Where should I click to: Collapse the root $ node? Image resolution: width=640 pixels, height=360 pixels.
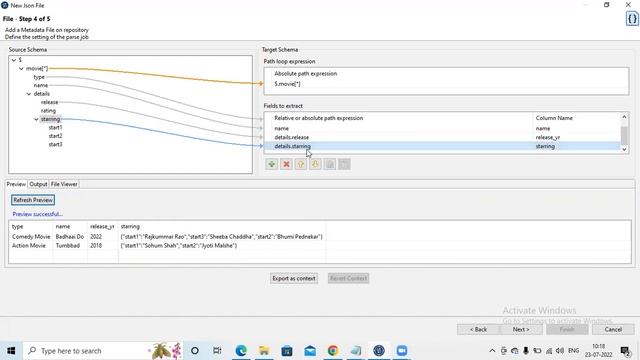13,60
